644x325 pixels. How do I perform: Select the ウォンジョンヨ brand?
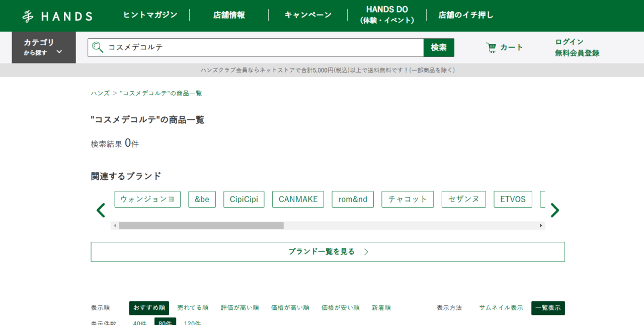coord(147,199)
